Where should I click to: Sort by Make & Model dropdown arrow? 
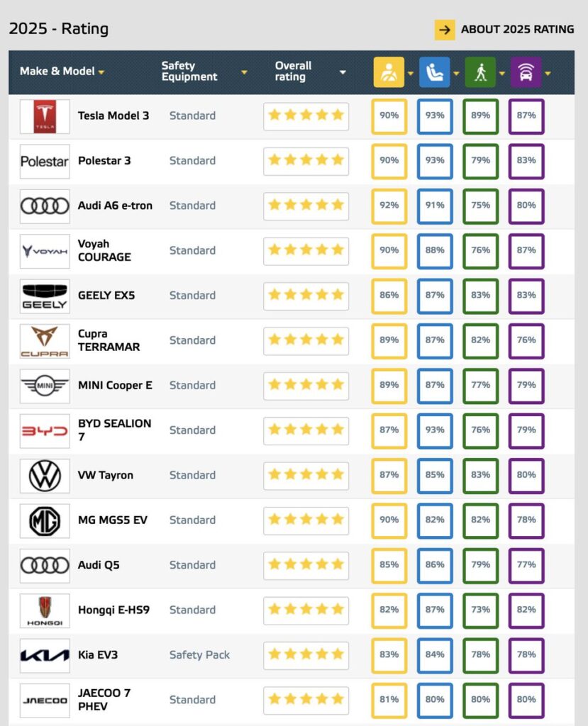(101, 72)
